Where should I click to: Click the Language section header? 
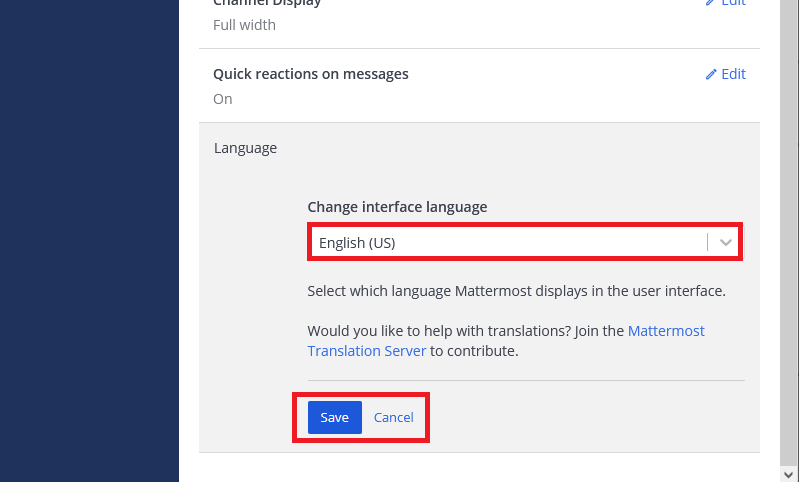[245, 148]
